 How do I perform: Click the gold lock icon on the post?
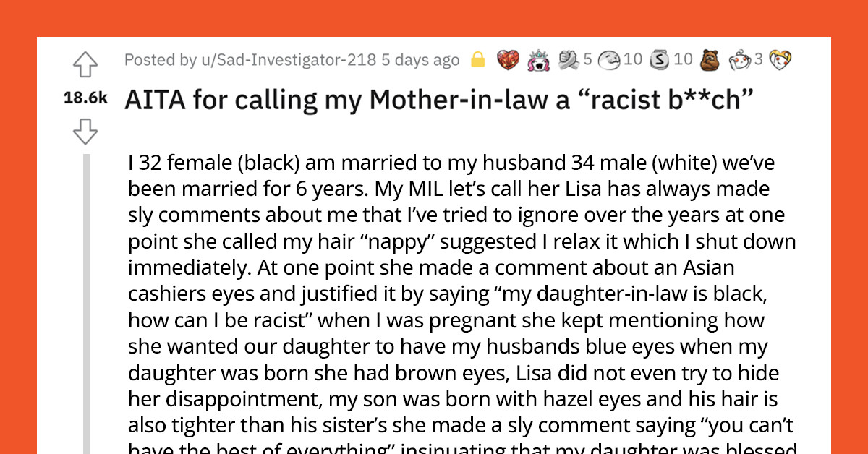[x=478, y=60]
